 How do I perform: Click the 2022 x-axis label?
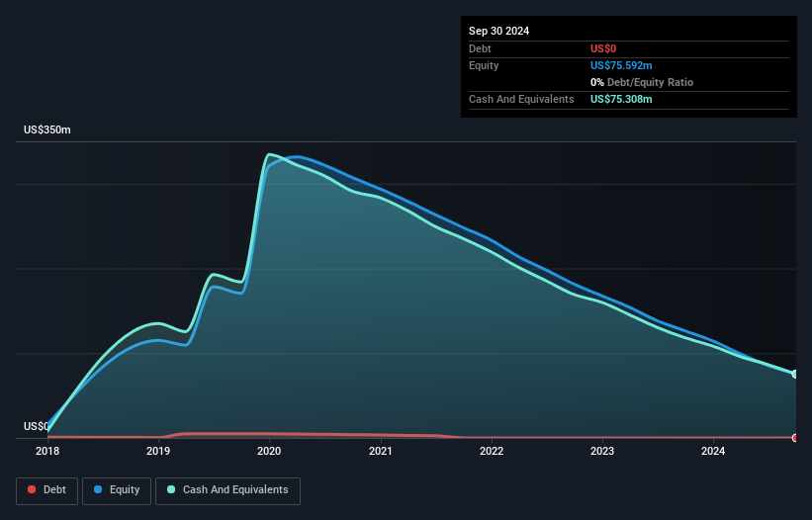(492, 451)
